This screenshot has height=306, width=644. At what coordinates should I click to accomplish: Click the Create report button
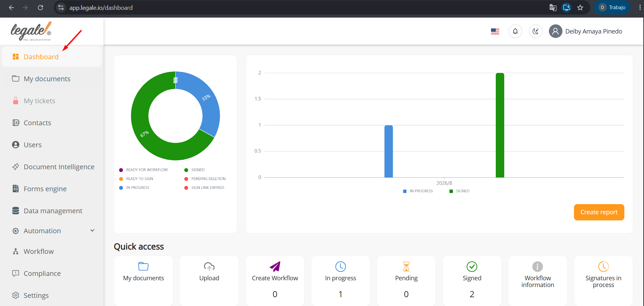point(599,212)
